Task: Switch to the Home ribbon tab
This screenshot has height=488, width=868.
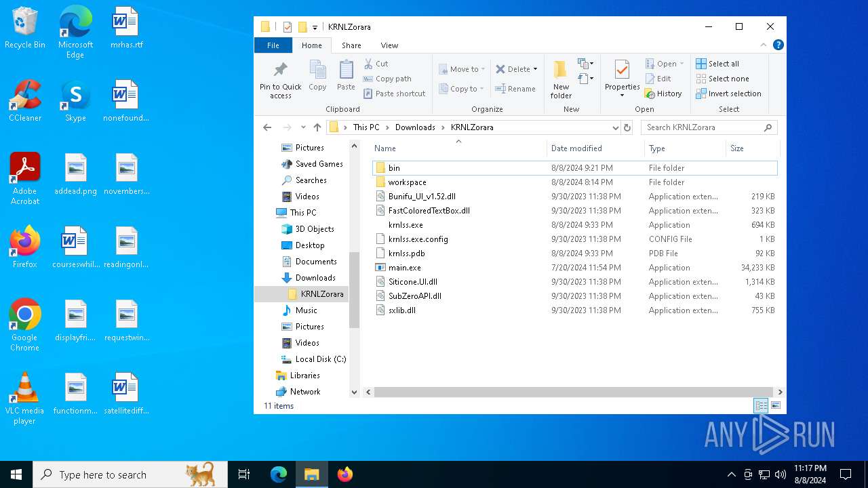Action: coord(312,45)
